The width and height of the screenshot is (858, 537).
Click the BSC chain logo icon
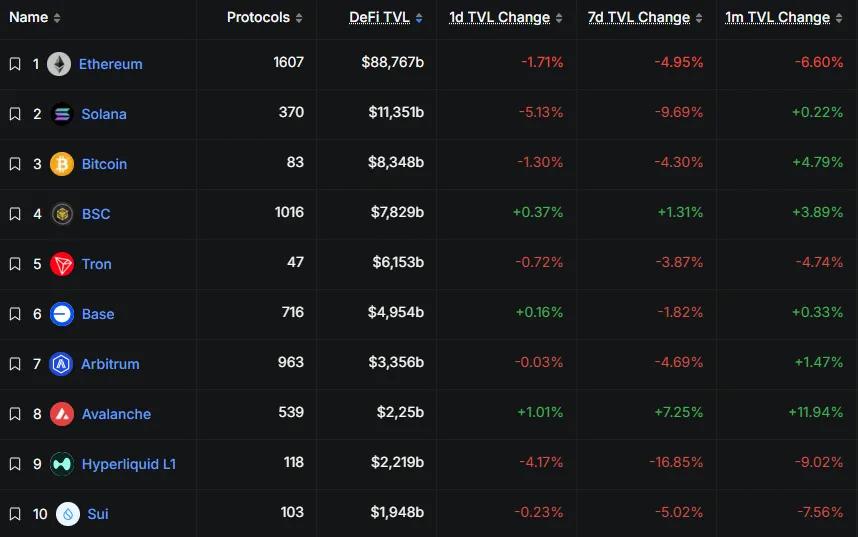coord(62,214)
